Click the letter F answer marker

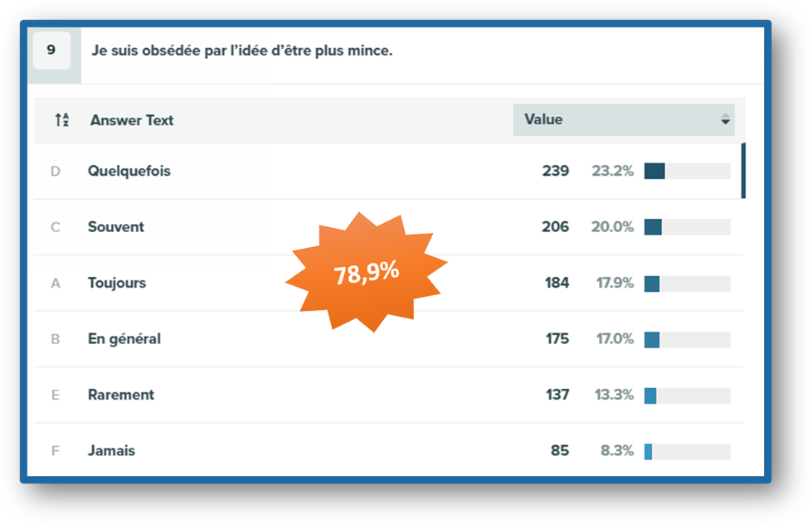point(56,451)
